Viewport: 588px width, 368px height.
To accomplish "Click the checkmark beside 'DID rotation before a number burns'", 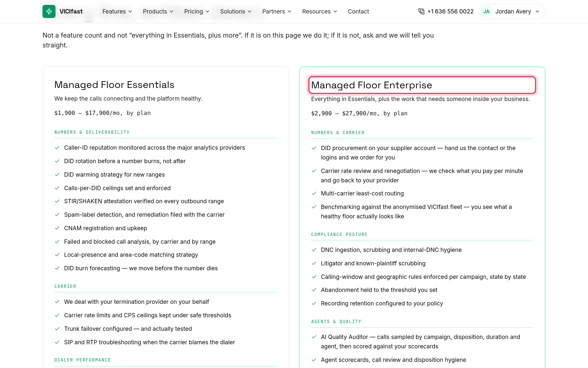I will pyautogui.click(x=57, y=161).
